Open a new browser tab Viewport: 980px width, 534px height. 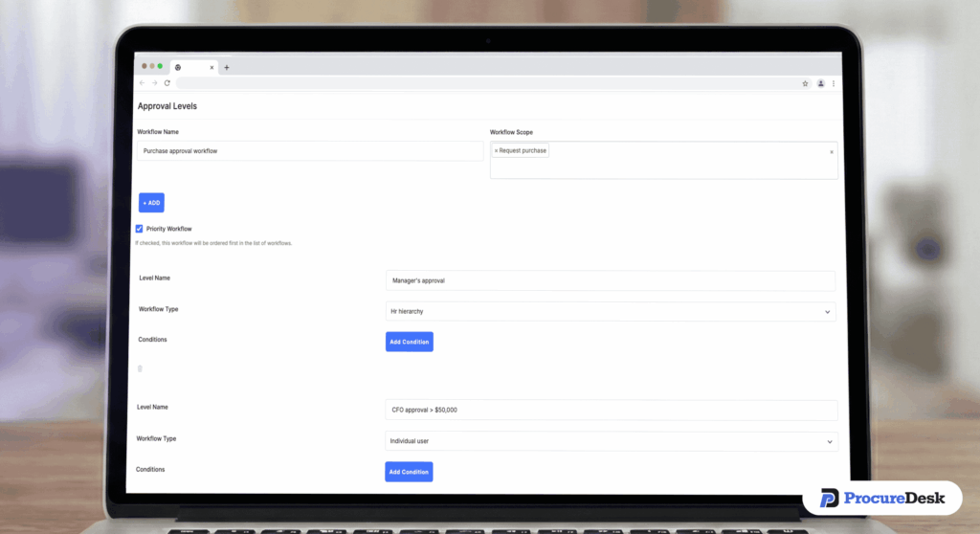pyautogui.click(x=227, y=68)
